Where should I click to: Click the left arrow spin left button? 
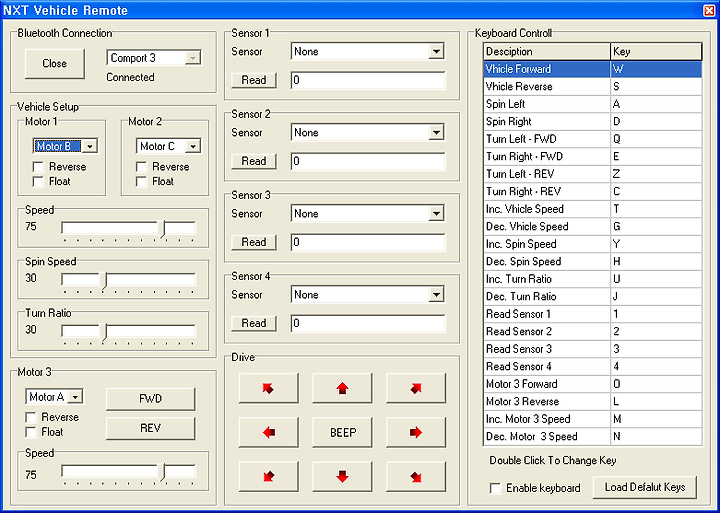pos(269,432)
